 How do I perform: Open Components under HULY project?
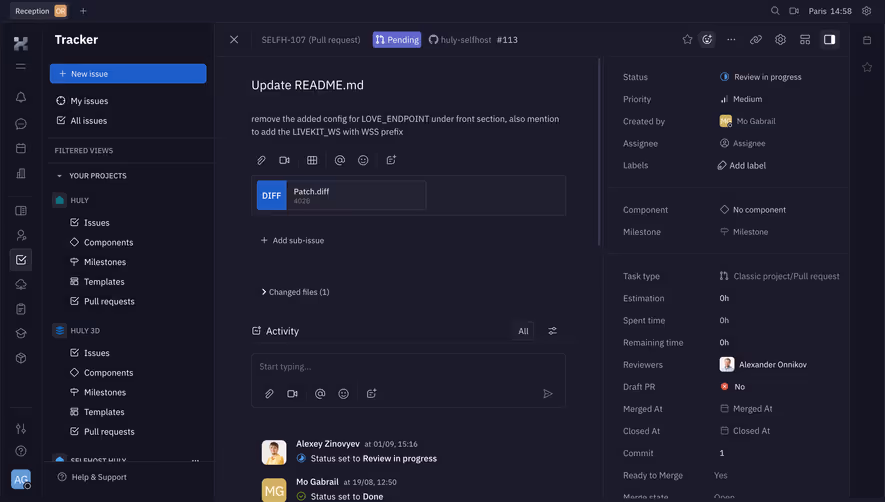(x=108, y=242)
